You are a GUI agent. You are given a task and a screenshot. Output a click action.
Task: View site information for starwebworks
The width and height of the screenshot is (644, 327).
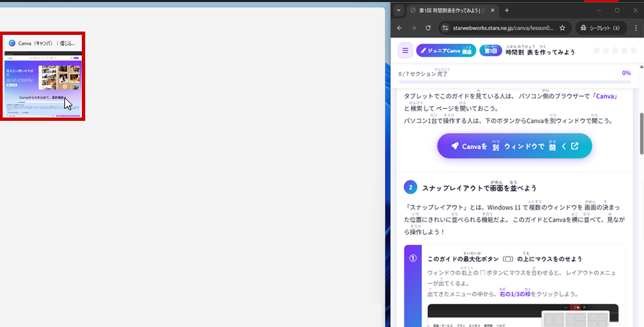tap(445, 28)
